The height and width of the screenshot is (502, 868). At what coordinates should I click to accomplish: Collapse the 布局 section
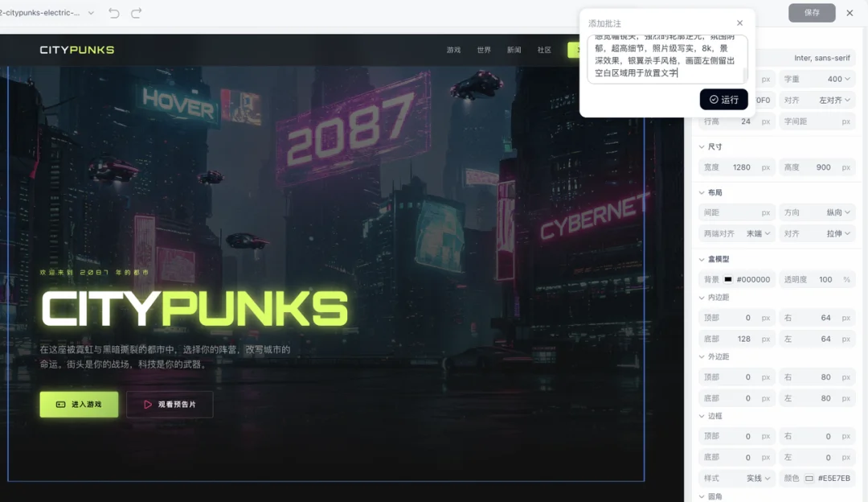tap(702, 193)
